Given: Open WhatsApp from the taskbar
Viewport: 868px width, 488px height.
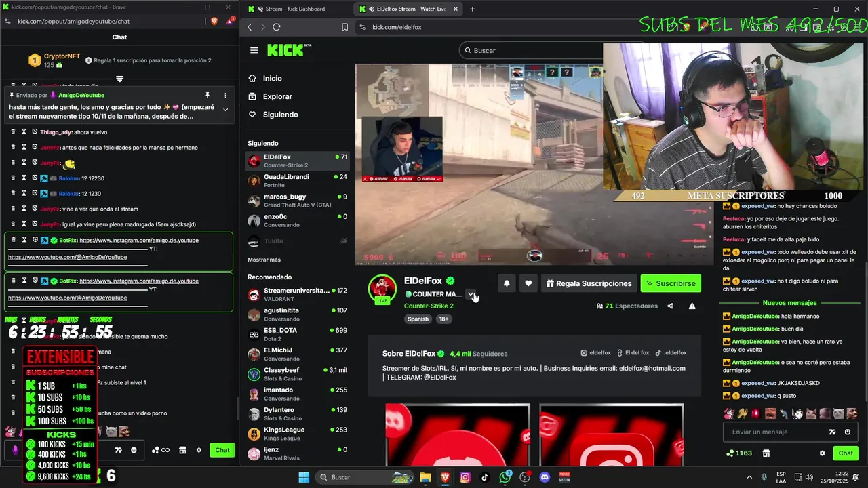Looking at the screenshot, I should (505, 477).
